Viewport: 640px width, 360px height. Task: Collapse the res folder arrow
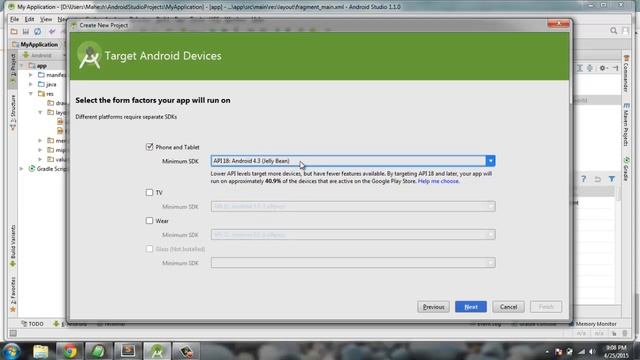pos(31,94)
